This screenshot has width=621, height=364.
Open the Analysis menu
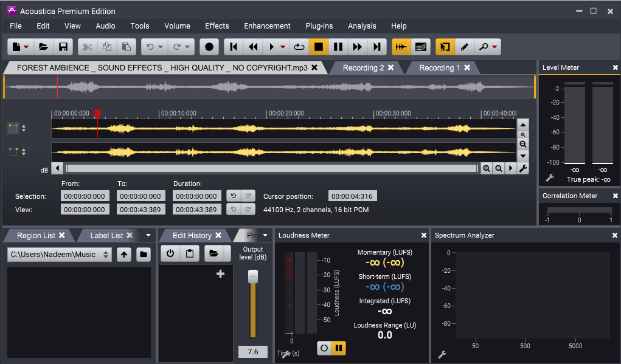click(x=362, y=26)
